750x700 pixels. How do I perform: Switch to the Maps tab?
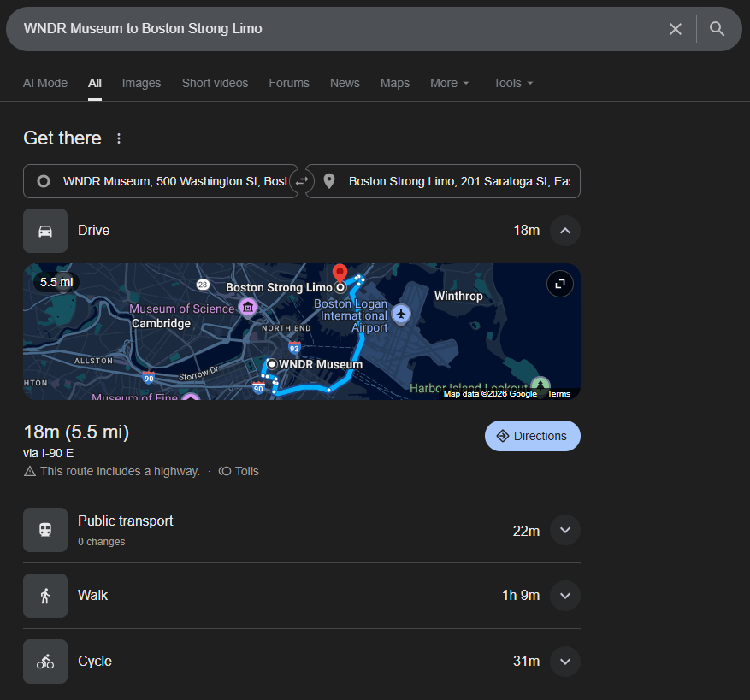(x=395, y=83)
